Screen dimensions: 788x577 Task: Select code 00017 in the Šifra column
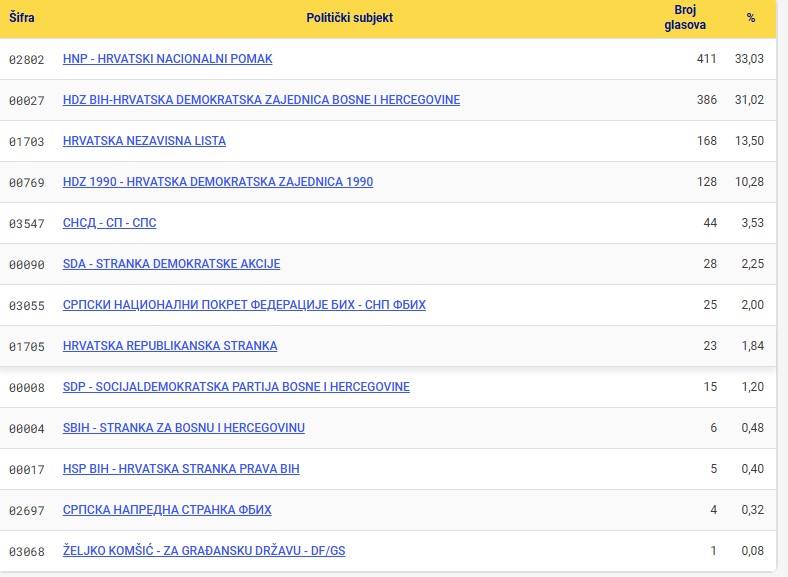pos(27,469)
